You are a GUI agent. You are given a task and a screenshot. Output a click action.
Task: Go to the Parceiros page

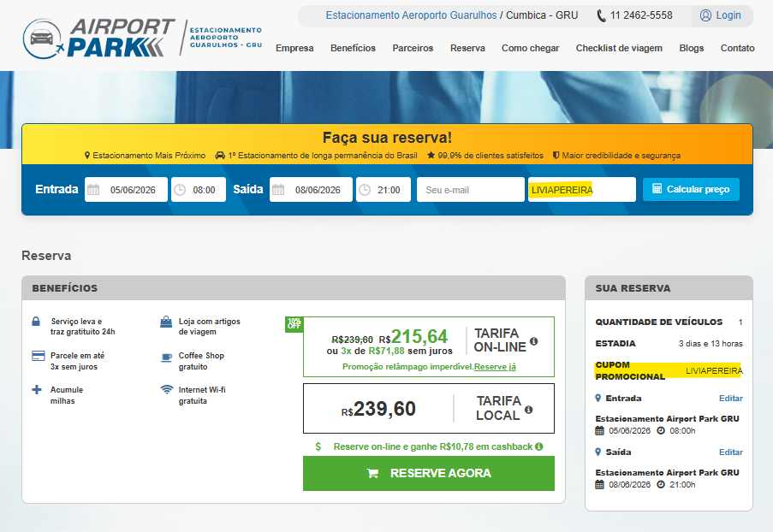(413, 48)
